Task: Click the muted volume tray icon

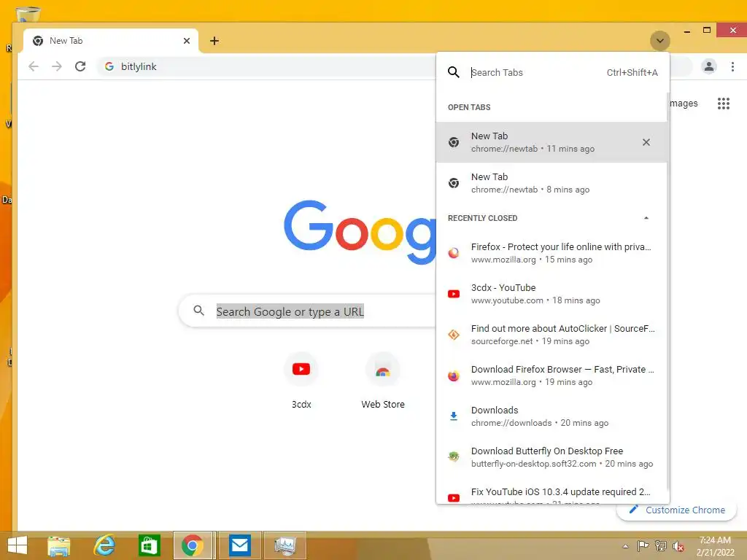Action: coord(678,546)
